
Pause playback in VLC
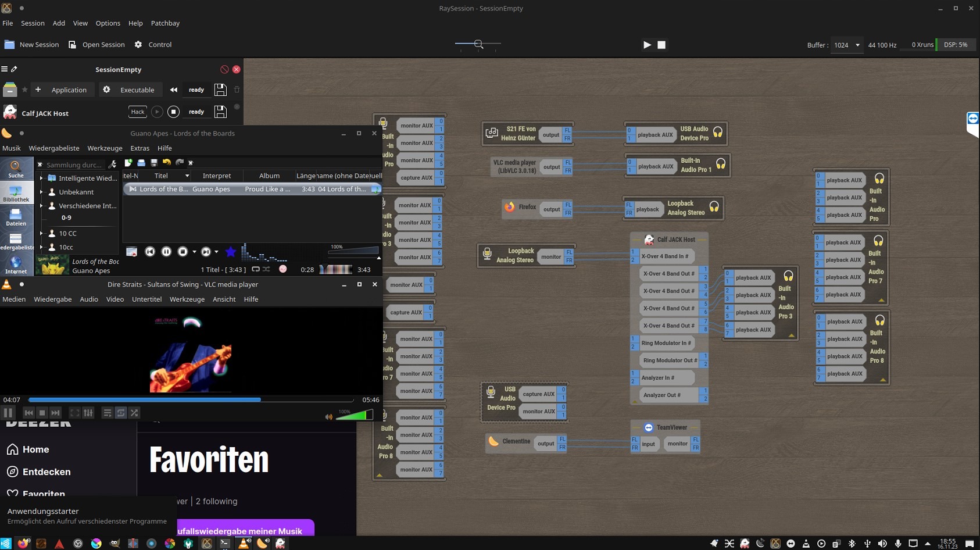tap(8, 413)
